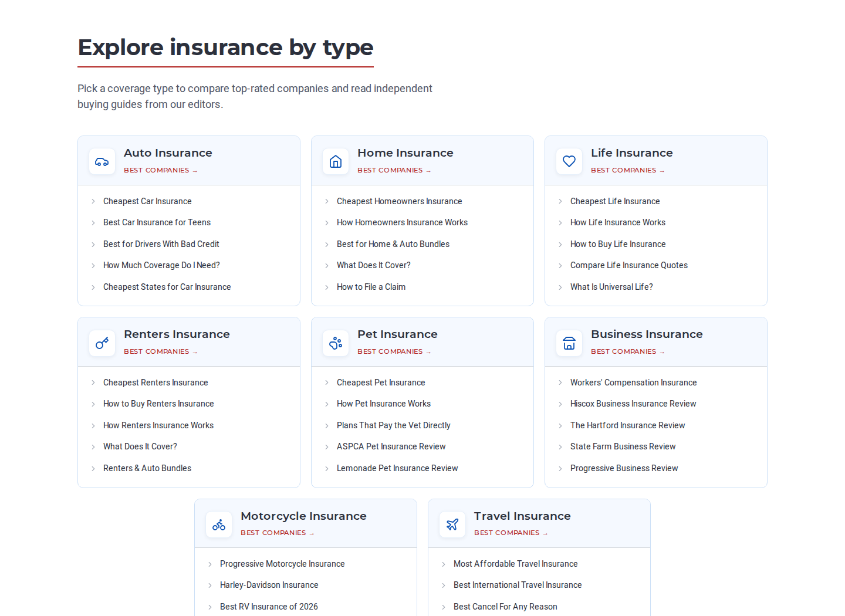Open State Farm Business Review
845x616 pixels.
623,446
